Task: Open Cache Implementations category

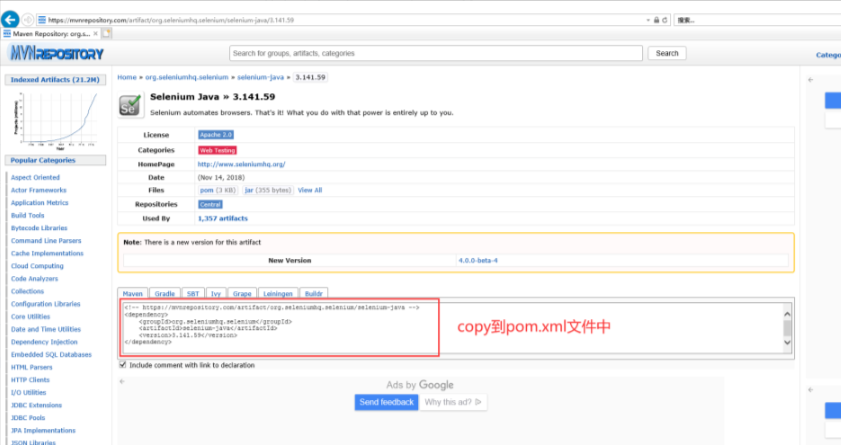Action: [x=47, y=253]
